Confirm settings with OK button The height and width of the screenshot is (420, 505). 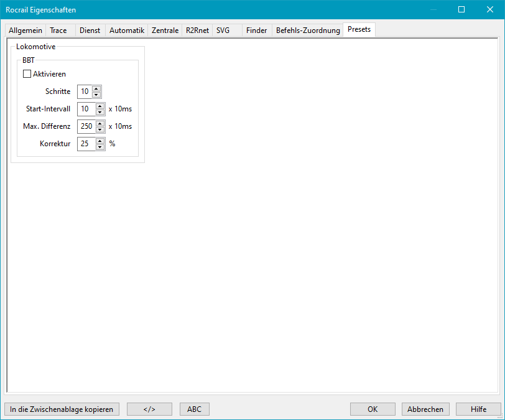pos(373,409)
